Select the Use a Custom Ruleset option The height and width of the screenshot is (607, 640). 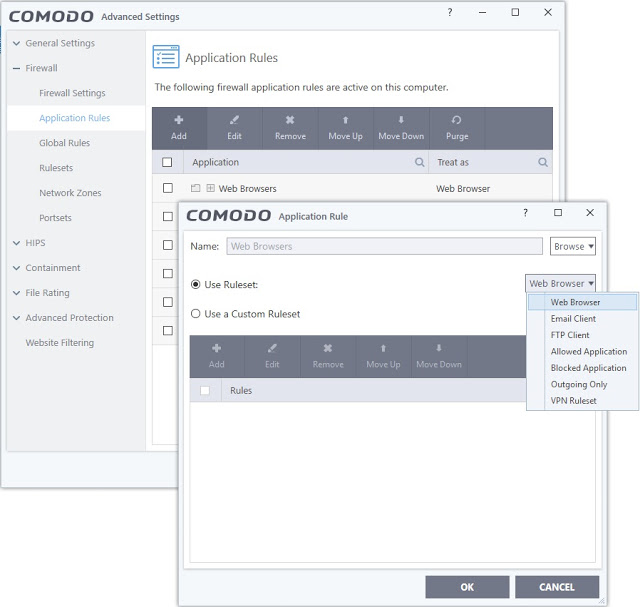pyautogui.click(x=196, y=314)
